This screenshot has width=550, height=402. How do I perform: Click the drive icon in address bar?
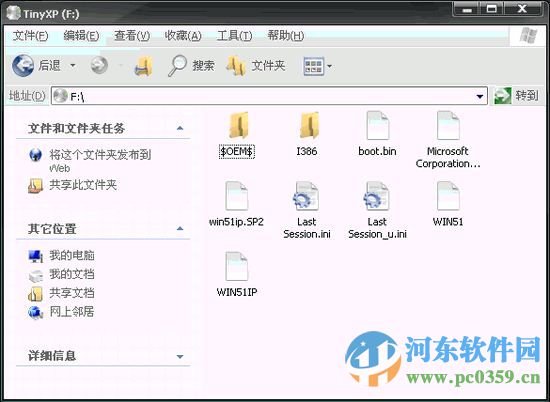coord(61,96)
